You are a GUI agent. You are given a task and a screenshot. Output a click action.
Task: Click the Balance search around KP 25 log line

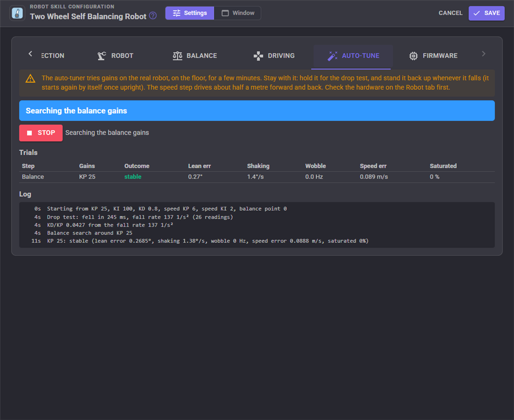[89, 233]
